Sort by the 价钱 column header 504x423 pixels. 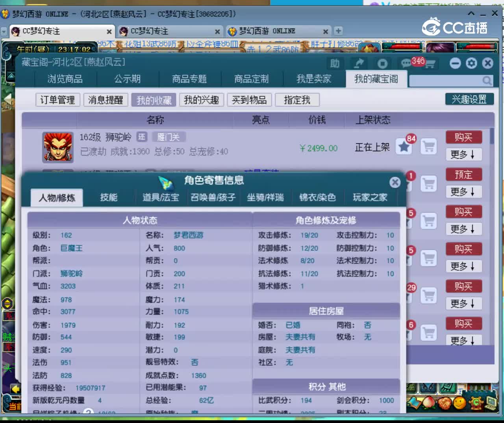pyautogui.click(x=317, y=120)
